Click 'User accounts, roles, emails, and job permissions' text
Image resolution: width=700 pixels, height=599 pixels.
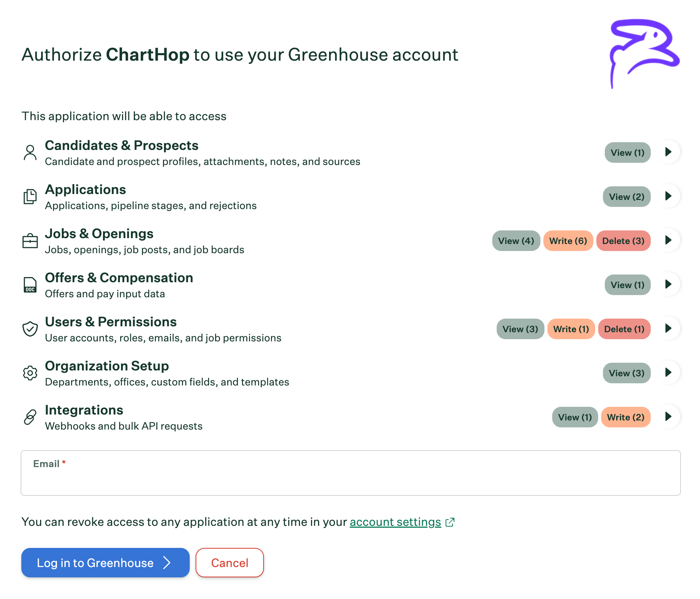(x=163, y=338)
